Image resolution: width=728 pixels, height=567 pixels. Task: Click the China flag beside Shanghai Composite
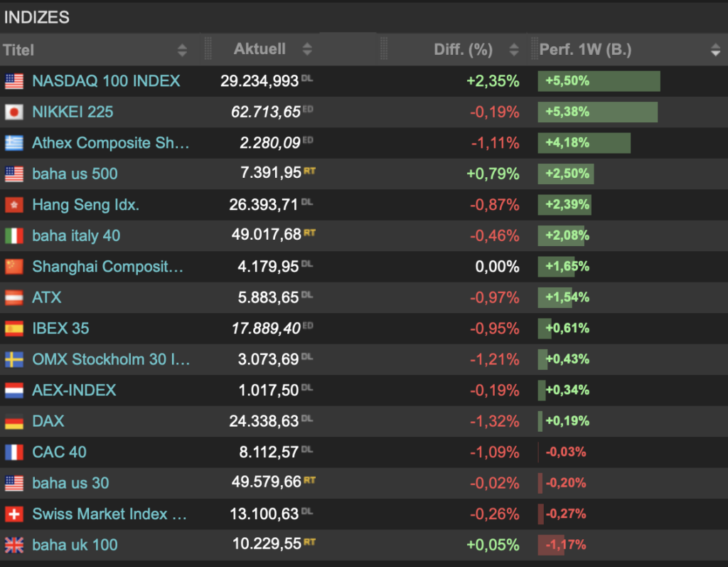[x=14, y=267]
